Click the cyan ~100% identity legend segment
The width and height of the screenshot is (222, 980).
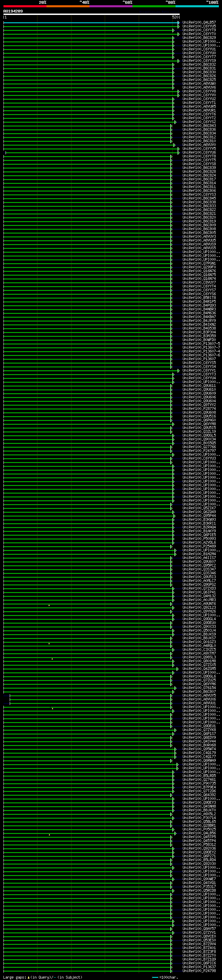[x=197, y=6]
